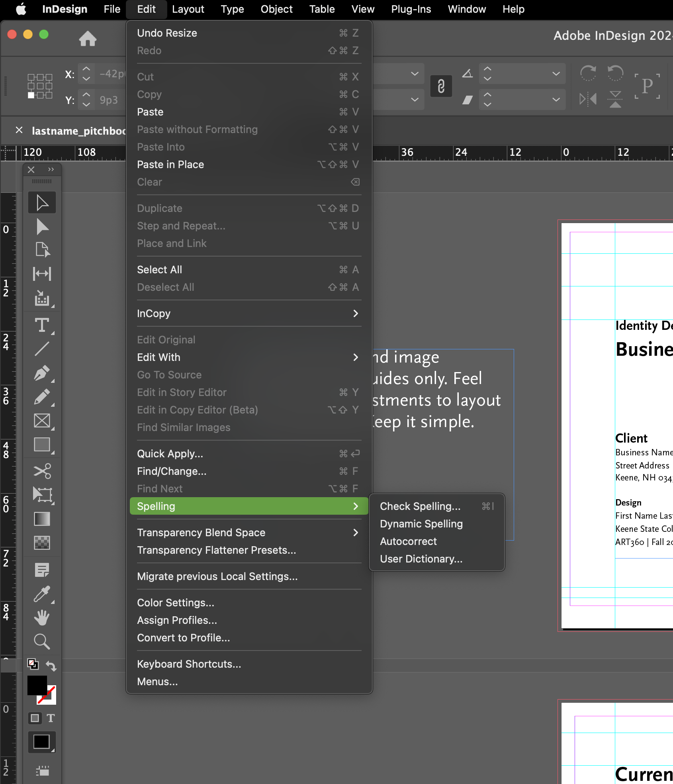The image size is (673, 784).
Task: Open the Layout menu
Action: tap(188, 9)
